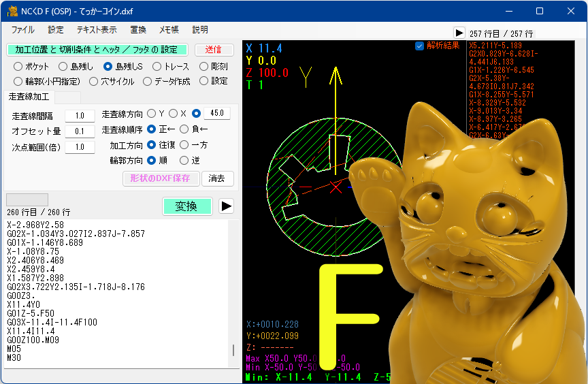Click the T 1 tool number display
Image resolution: width=588 pixels, height=384 pixels.
(255, 84)
